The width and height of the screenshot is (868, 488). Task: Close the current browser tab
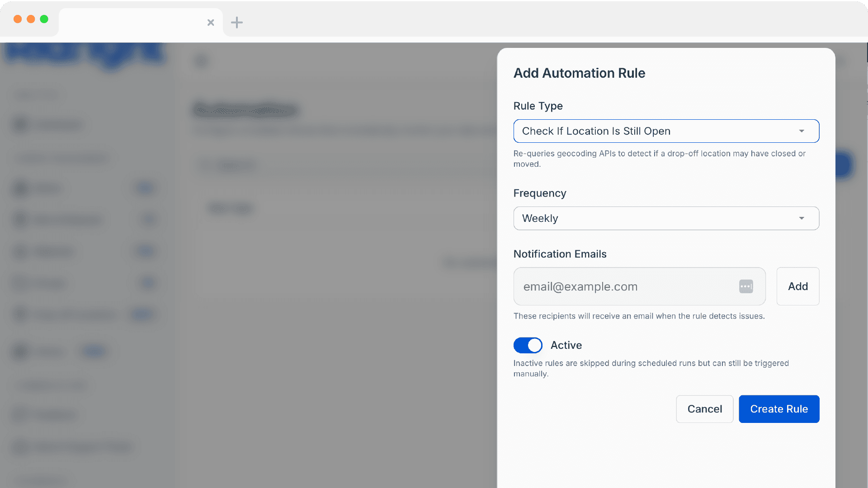(x=211, y=23)
